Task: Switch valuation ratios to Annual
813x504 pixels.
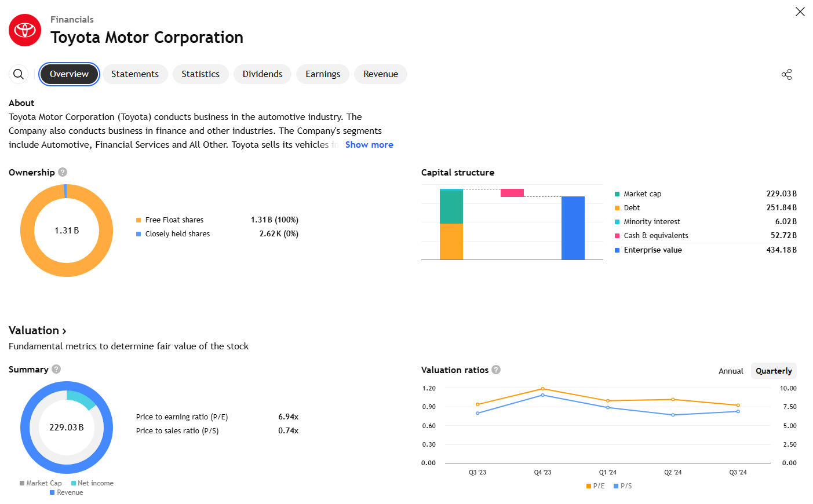Action: 731,371
